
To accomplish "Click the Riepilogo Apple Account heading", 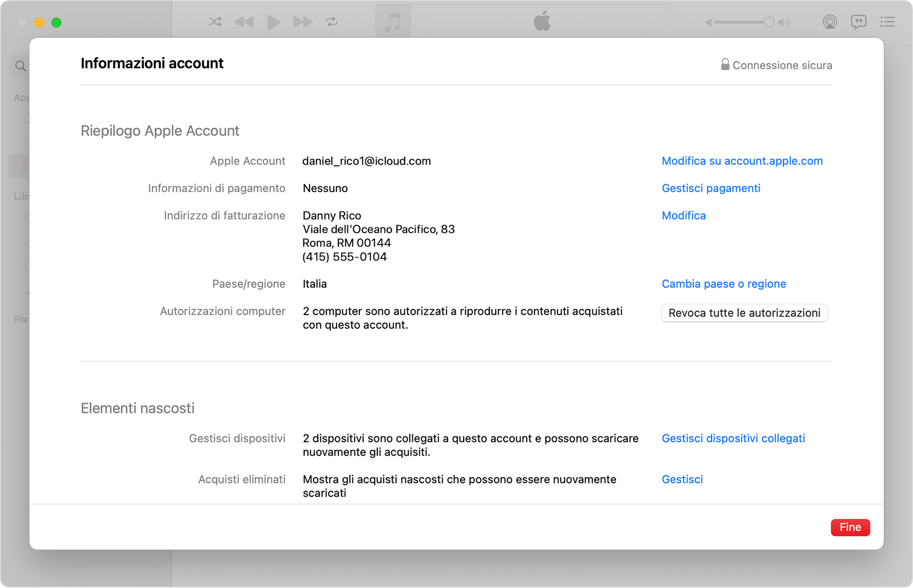I will [160, 131].
